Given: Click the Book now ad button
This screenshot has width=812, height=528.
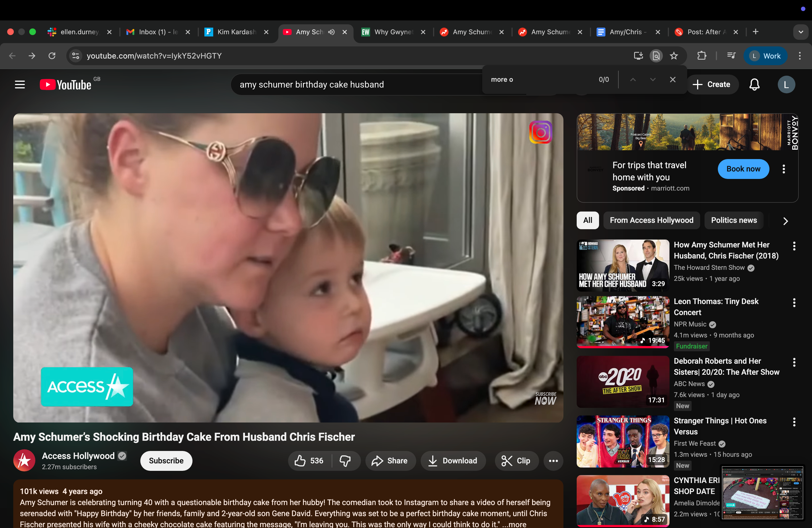Looking at the screenshot, I should (743, 169).
